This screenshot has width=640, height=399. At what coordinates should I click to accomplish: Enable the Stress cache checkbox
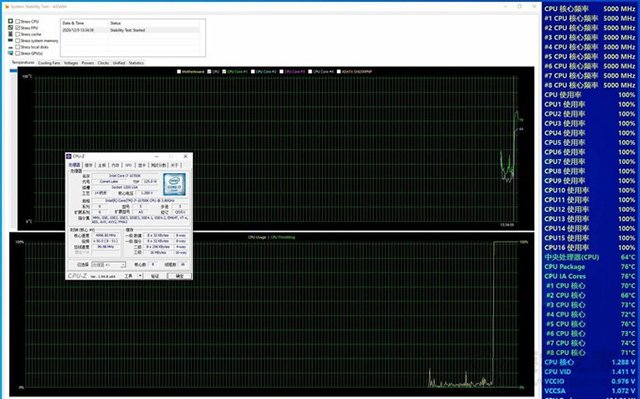(18, 34)
